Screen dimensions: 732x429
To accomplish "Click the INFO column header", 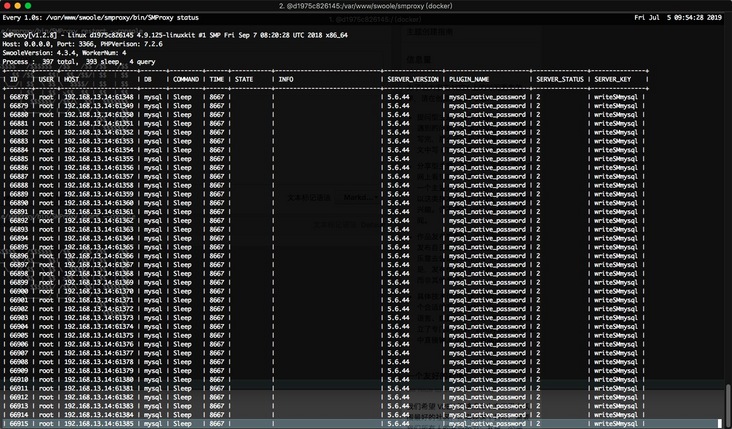I will (x=286, y=79).
